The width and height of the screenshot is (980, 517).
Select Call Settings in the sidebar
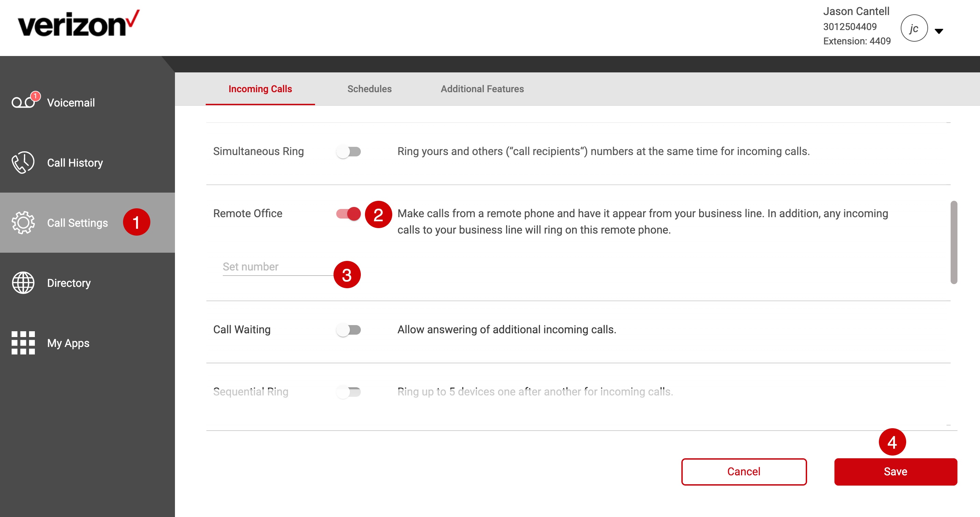tap(87, 223)
